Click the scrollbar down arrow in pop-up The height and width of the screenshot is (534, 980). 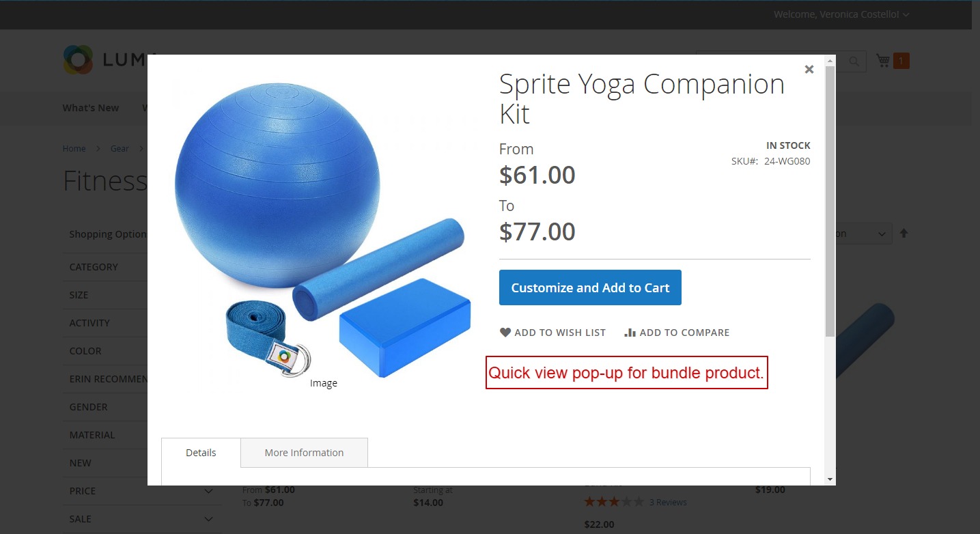pos(830,479)
